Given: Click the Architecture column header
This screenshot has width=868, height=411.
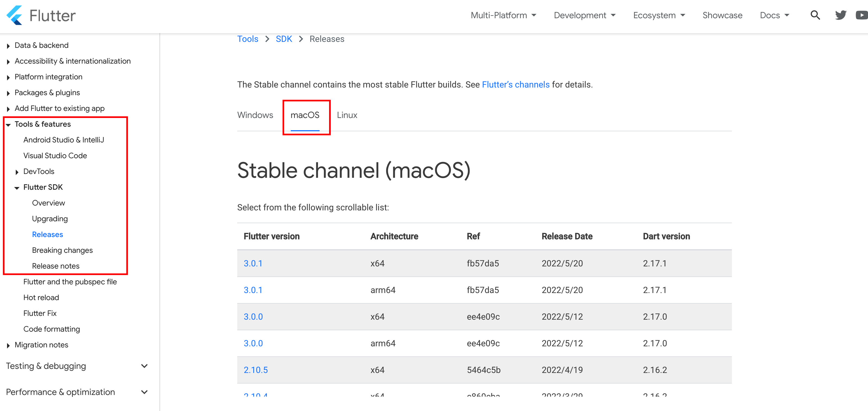Looking at the screenshot, I should pos(394,236).
